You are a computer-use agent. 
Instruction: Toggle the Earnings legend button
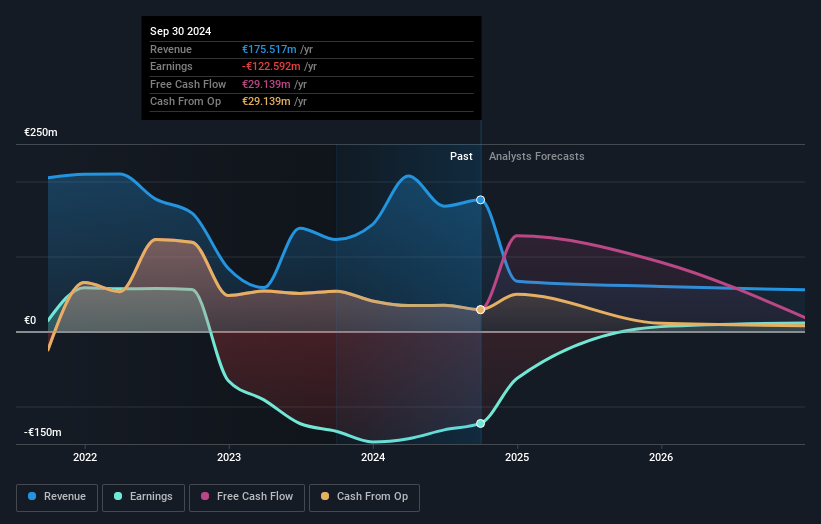[x=143, y=497]
